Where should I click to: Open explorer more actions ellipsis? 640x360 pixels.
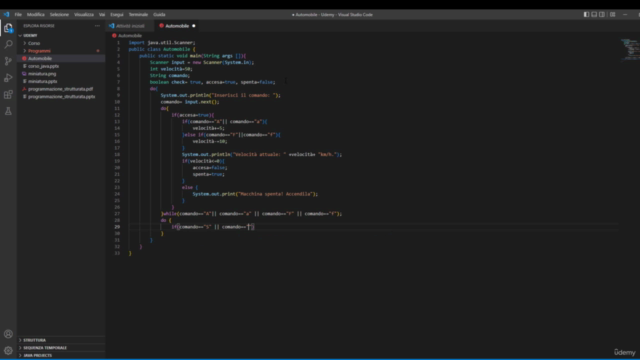pyautogui.click(x=97, y=26)
